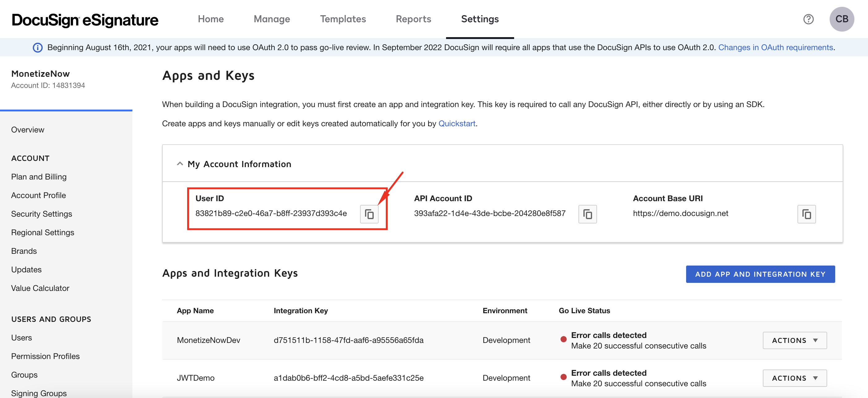868x398 pixels.
Task: Click Add App and Integration Key
Action: [760, 274]
